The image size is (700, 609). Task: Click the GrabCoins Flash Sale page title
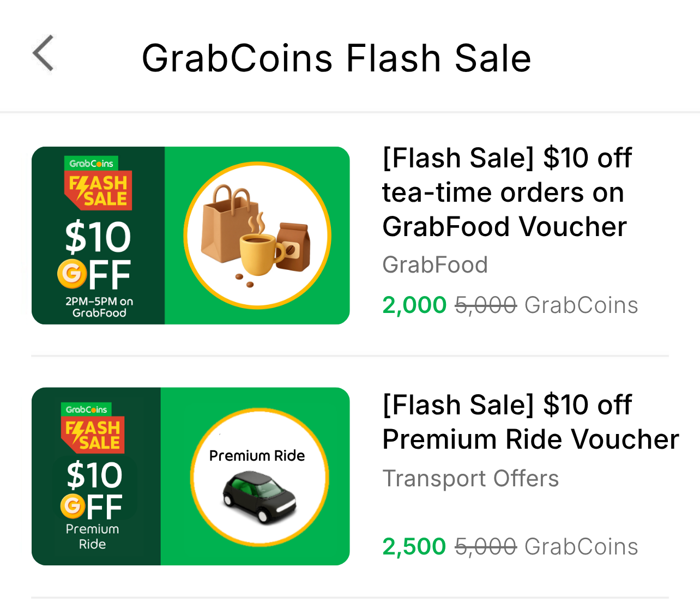[x=336, y=58]
